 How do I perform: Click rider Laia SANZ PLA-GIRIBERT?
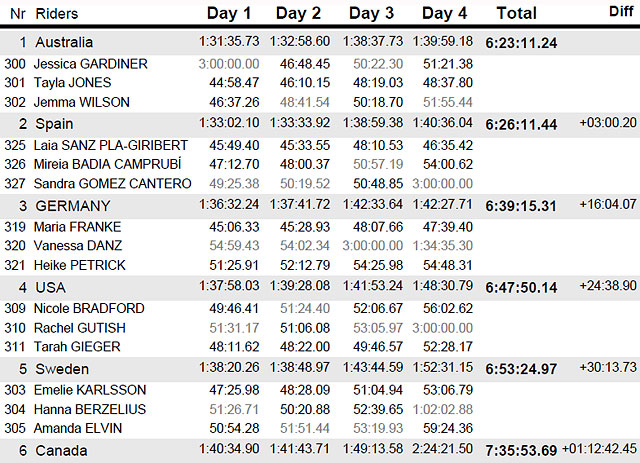click(111, 145)
